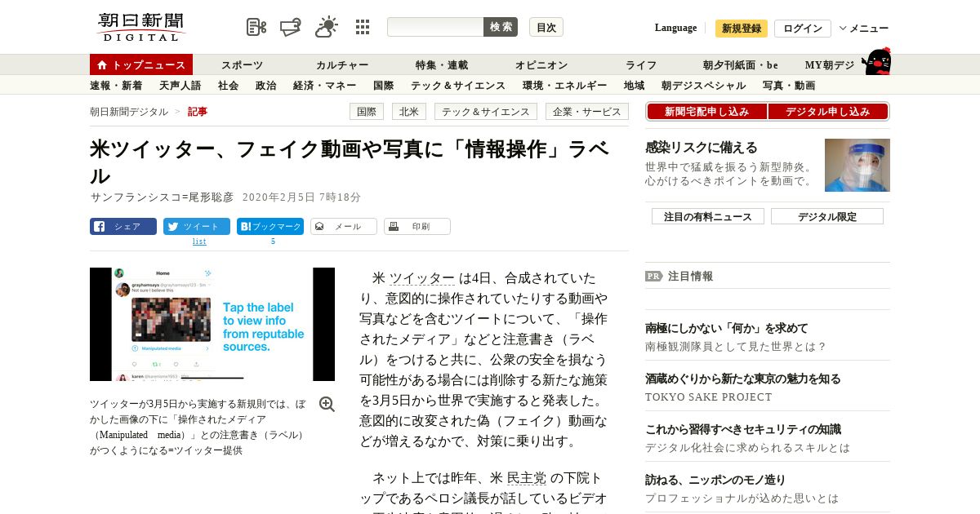Click the 企業・サービス category tag
Image resolution: width=980 pixels, height=514 pixels.
pyautogui.click(x=586, y=112)
